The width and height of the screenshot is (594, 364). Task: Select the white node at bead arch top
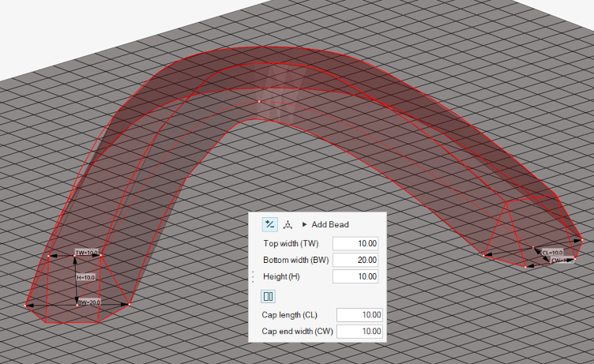(x=259, y=101)
